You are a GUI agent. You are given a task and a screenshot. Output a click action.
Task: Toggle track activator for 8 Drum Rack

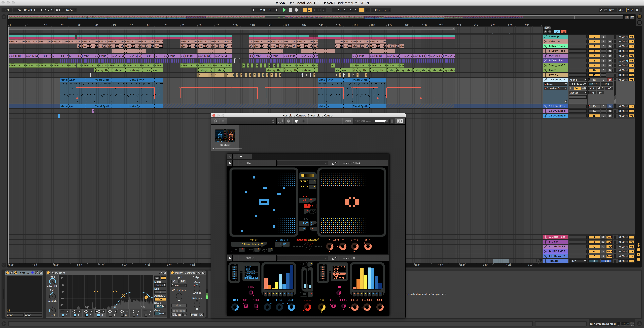(x=594, y=61)
